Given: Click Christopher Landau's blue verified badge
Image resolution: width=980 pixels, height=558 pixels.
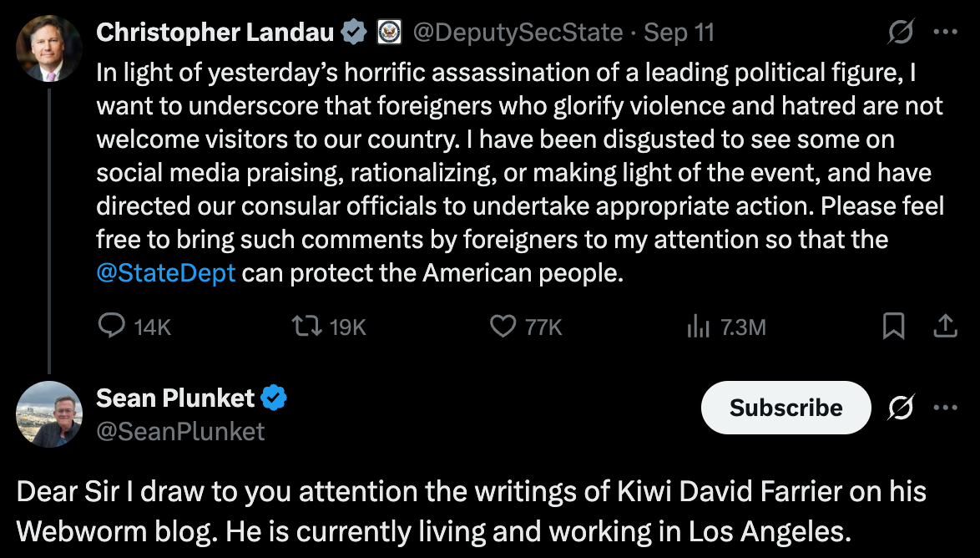Looking at the screenshot, I should (354, 31).
